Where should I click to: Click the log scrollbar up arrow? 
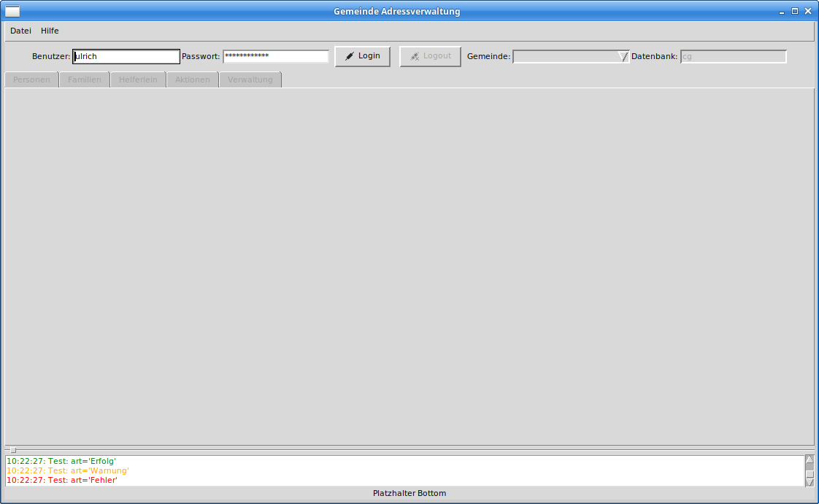click(x=810, y=460)
